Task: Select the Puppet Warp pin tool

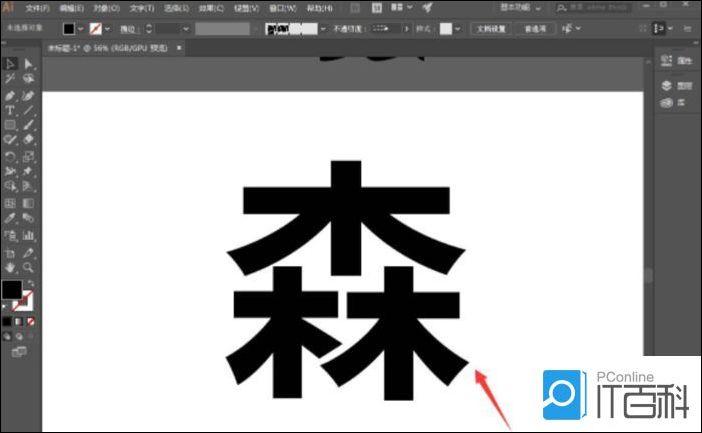Action: coord(28,171)
